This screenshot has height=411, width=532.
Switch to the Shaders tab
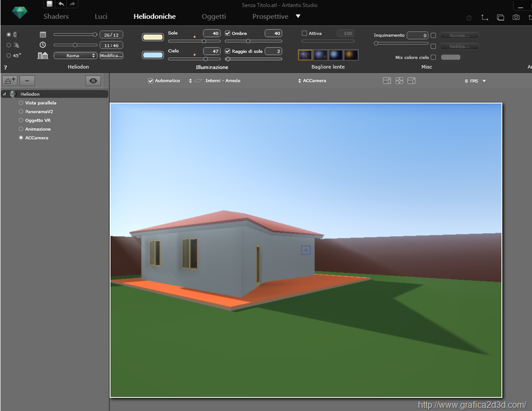point(56,17)
